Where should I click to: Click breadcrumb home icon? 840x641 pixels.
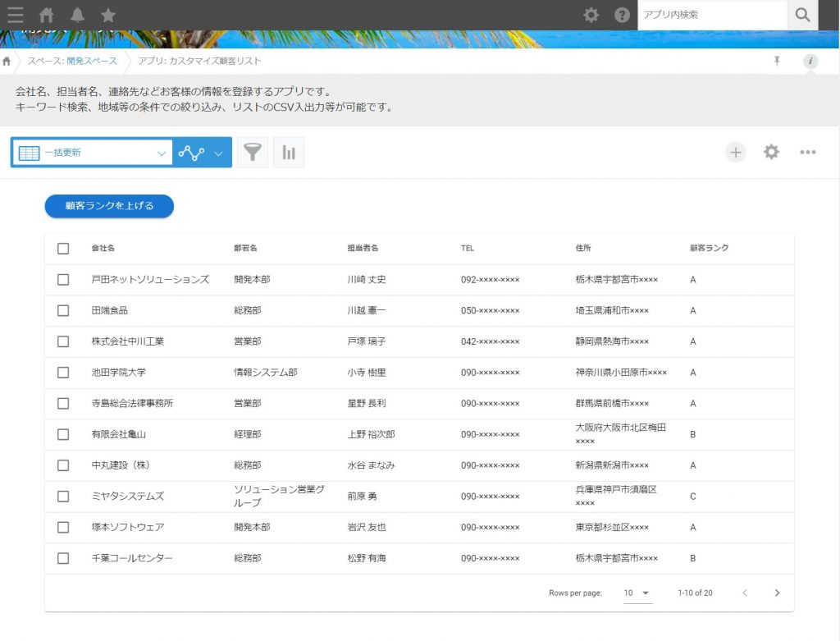click(x=7, y=61)
